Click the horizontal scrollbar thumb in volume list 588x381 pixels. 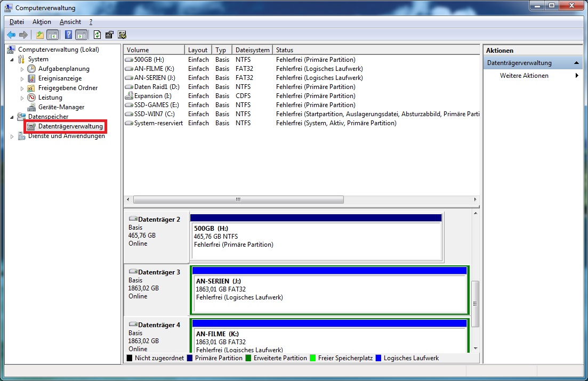pyautogui.click(x=238, y=199)
